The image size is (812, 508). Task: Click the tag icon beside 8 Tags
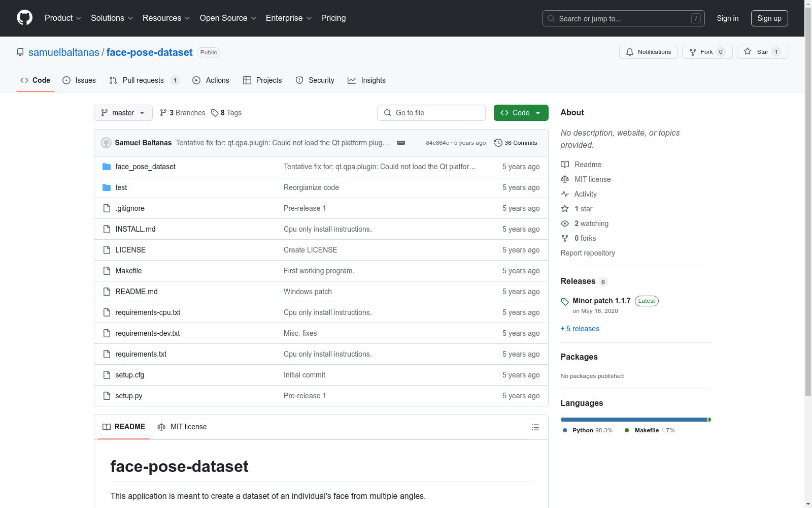(x=215, y=113)
